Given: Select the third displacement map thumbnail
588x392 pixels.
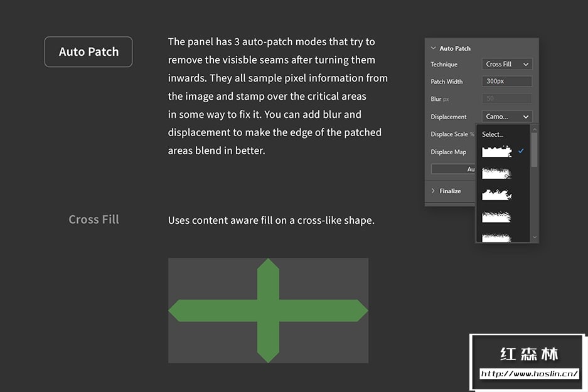Looking at the screenshot, I should click(x=497, y=194).
